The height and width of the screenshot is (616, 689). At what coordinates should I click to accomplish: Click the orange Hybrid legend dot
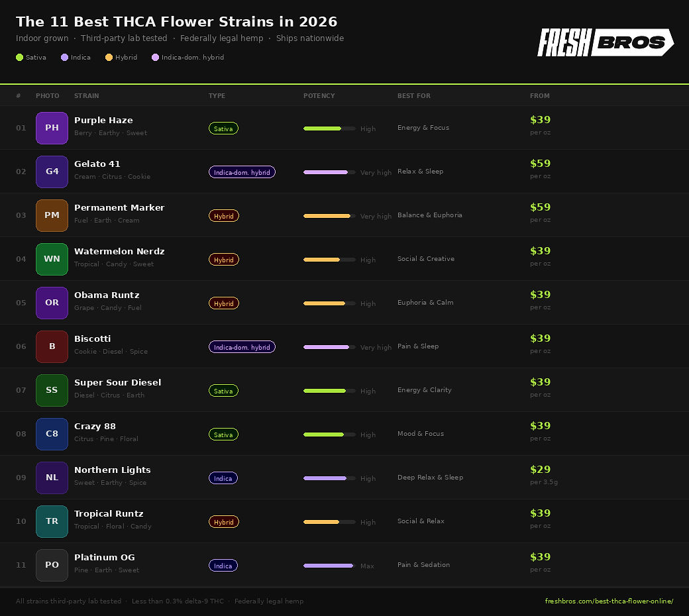tap(109, 57)
